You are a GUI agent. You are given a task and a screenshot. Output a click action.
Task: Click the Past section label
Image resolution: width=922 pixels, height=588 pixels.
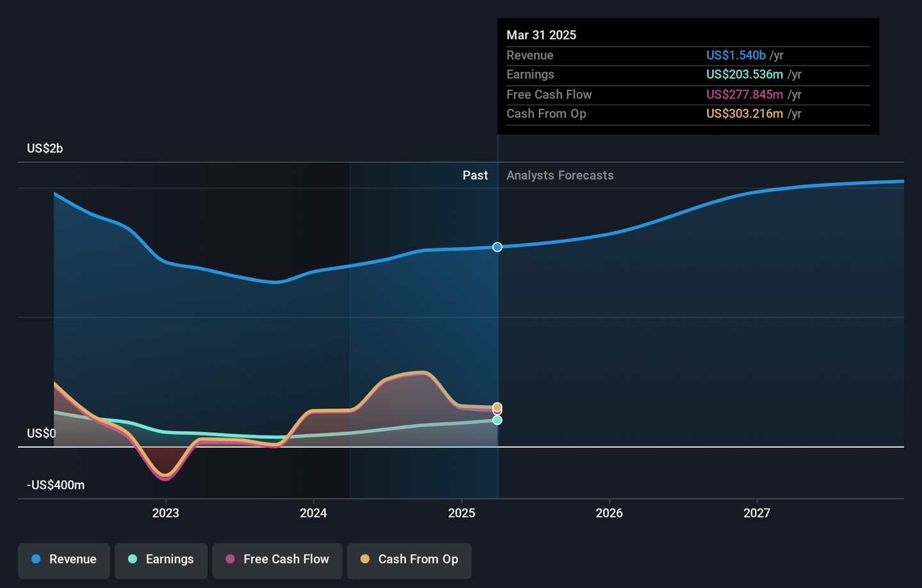click(475, 175)
